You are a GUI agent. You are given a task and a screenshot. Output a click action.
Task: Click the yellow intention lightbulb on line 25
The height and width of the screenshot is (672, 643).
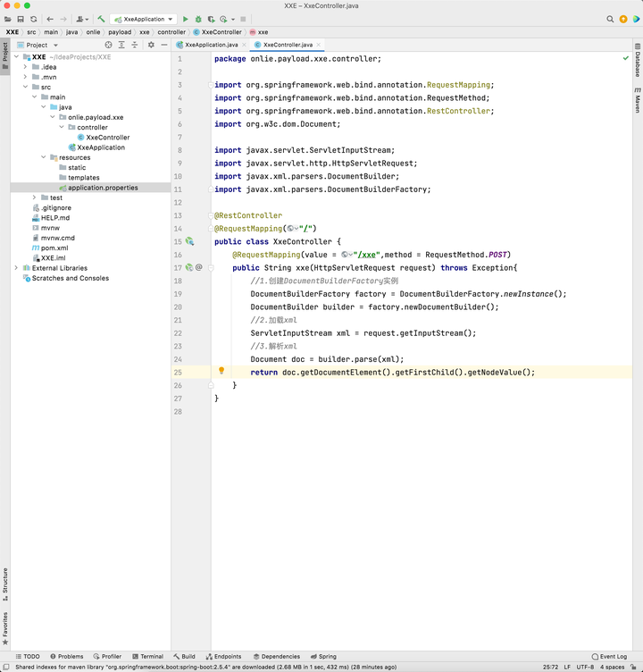point(221,371)
